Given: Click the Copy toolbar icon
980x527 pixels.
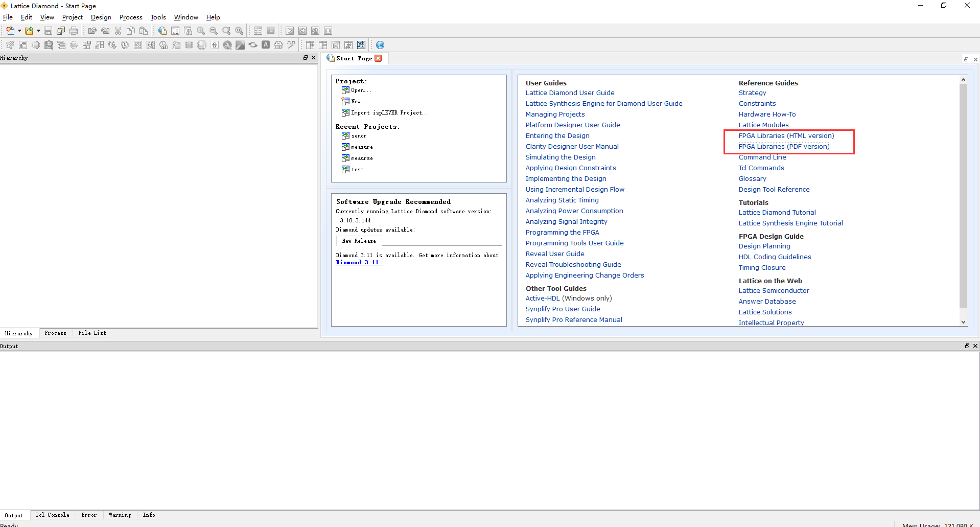Looking at the screenshot, I should (131, 31).
